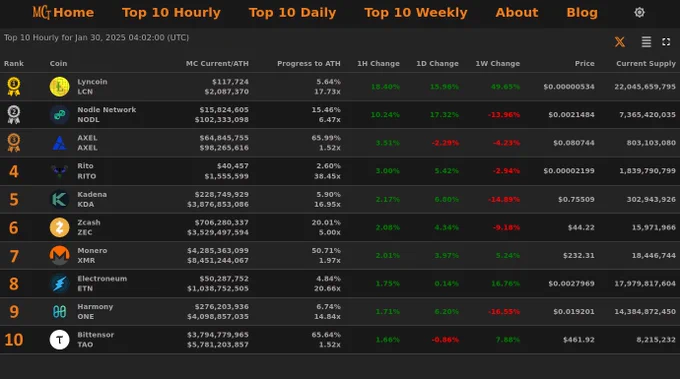680x379 pixels.
Task: Click the Monero coin logo
Action: pyautogui.click(x=59, y=255)
